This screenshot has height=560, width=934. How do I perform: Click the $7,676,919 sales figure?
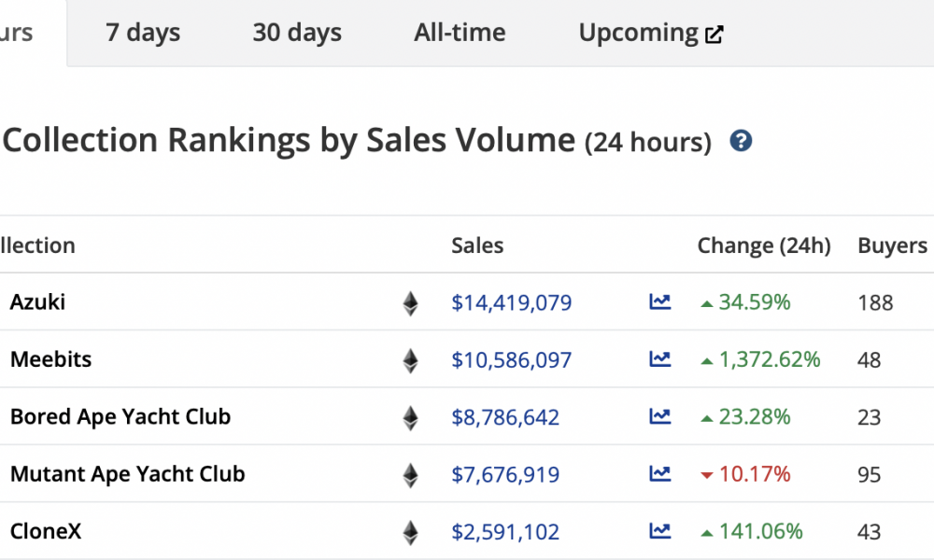pos(505,475)
